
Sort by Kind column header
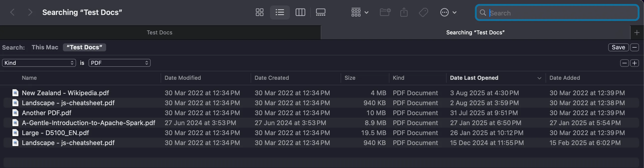tap(398, 78)
